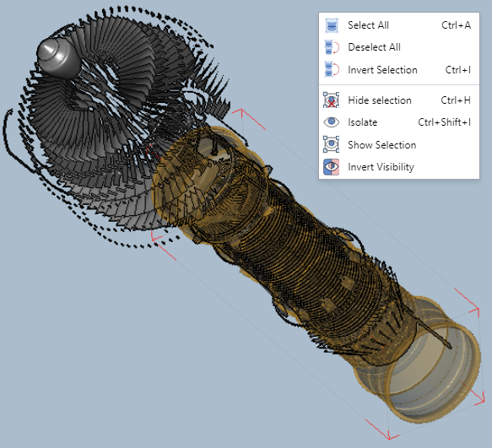Click the Select All icon
The width and height of the screenshot is (492, 448).
click(x=332, y=25)
